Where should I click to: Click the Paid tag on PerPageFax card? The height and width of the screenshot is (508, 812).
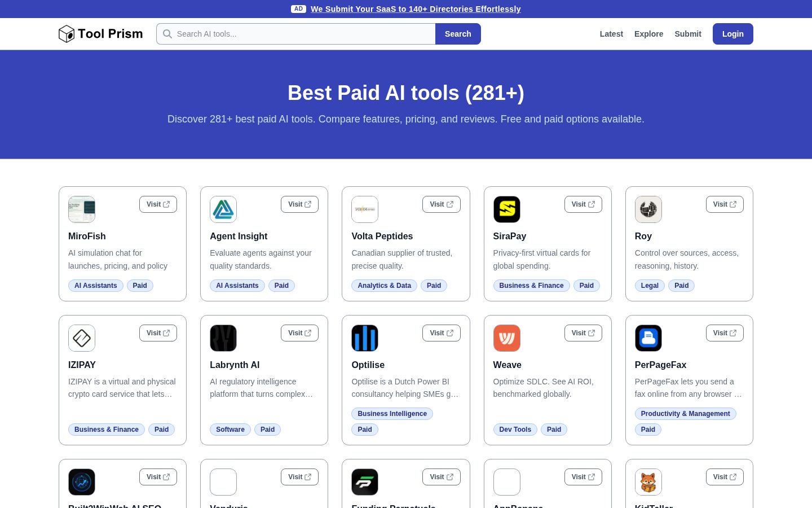click(648, 430)
